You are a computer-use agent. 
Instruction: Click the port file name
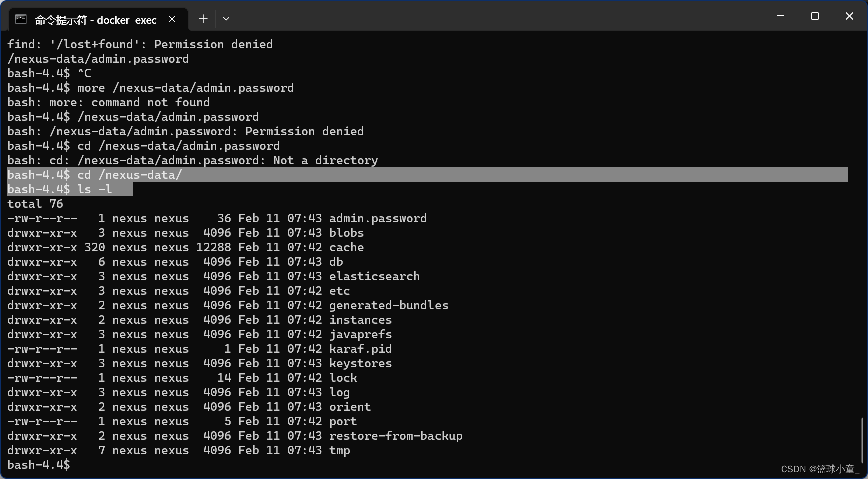[343, 421]
